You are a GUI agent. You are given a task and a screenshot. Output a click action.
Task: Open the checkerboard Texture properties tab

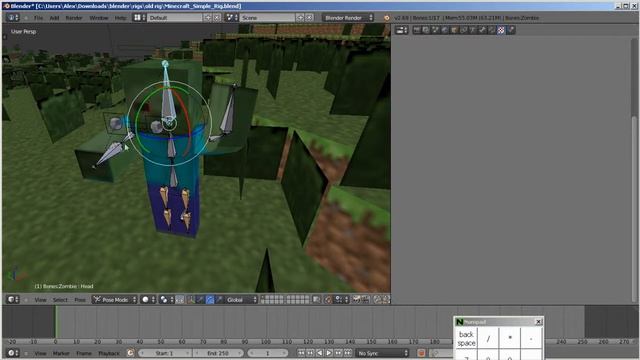tap(501, 30)
